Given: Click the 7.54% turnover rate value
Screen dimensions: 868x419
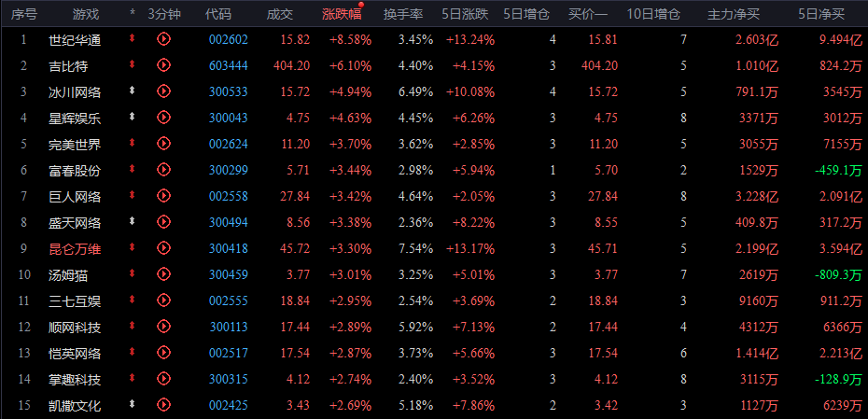Looking at the screenshot, I should point(415,249).
